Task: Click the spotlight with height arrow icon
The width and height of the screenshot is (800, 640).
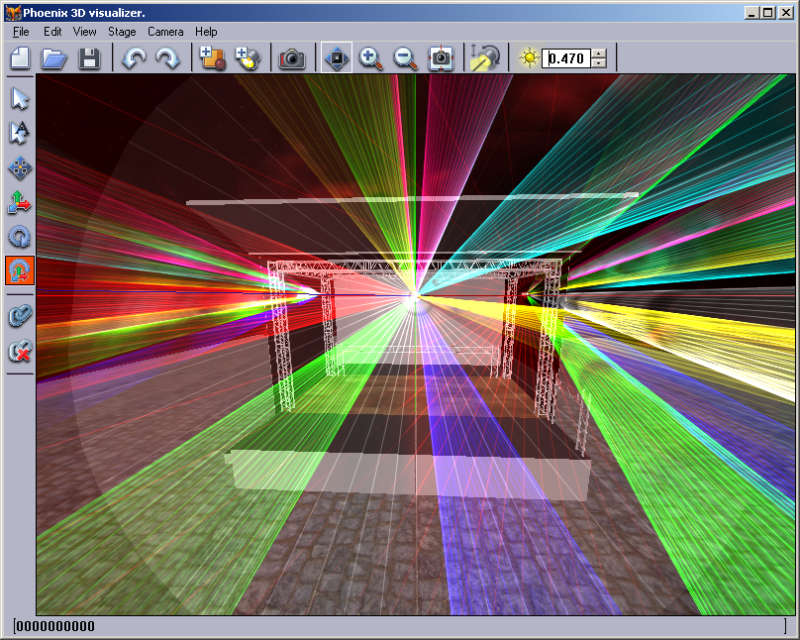Action: 485,57
